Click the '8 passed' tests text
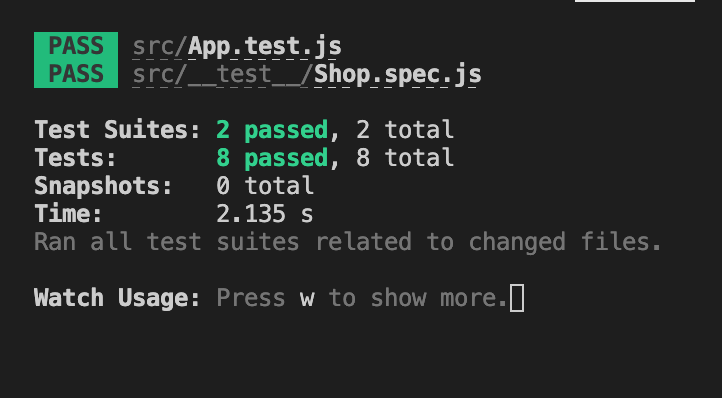Image resolution: width=722 pixels, height=398 pixels. click(272, 158)
